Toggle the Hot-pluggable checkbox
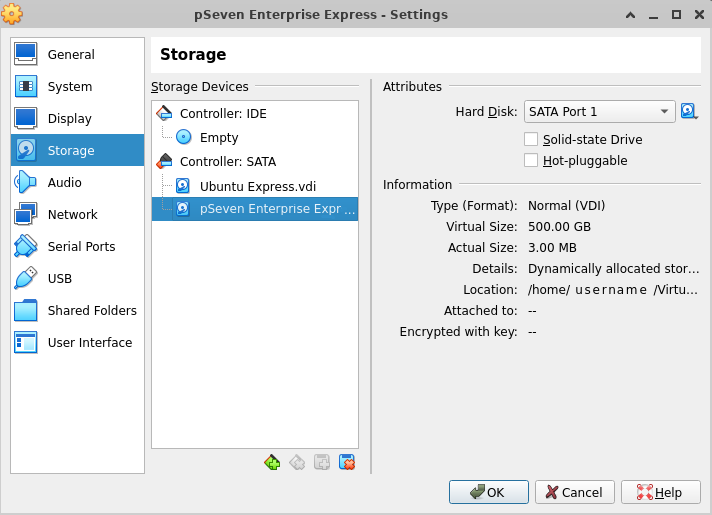The width and height of the screenshot is (712, 515). coord(532,160)
